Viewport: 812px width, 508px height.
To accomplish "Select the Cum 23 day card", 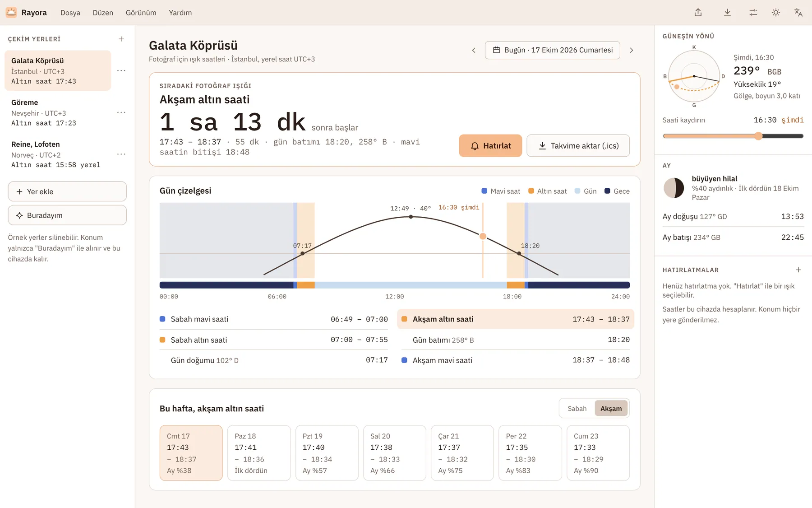I will point(598,453).
